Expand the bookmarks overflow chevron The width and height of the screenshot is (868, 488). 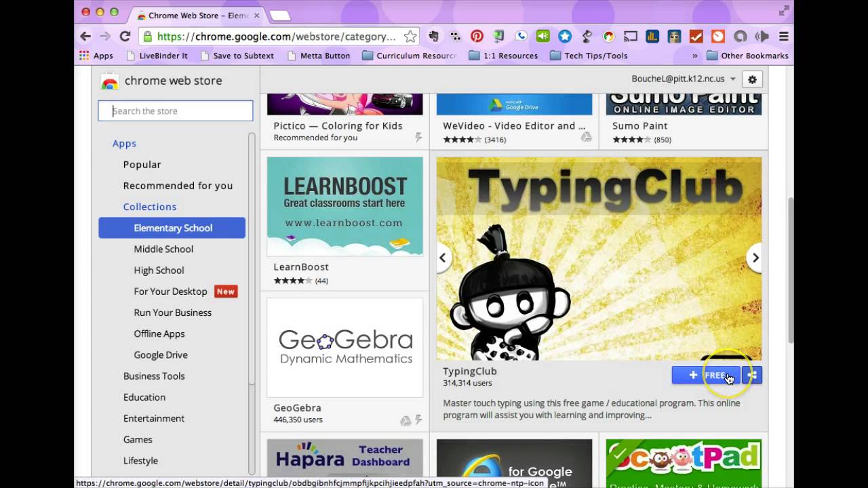point(694,56)
